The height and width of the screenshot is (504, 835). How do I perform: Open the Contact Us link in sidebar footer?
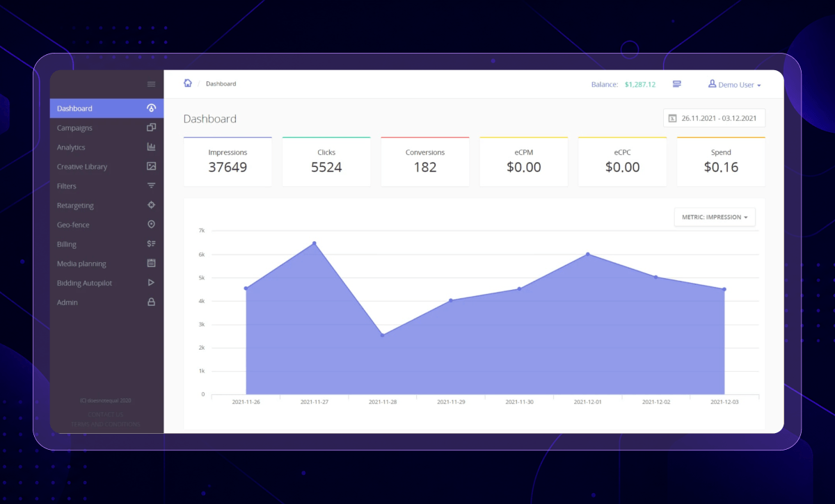click(x=106, y=414)
